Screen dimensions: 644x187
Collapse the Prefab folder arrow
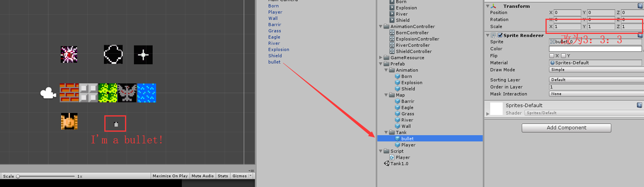[x=381, y=64]
